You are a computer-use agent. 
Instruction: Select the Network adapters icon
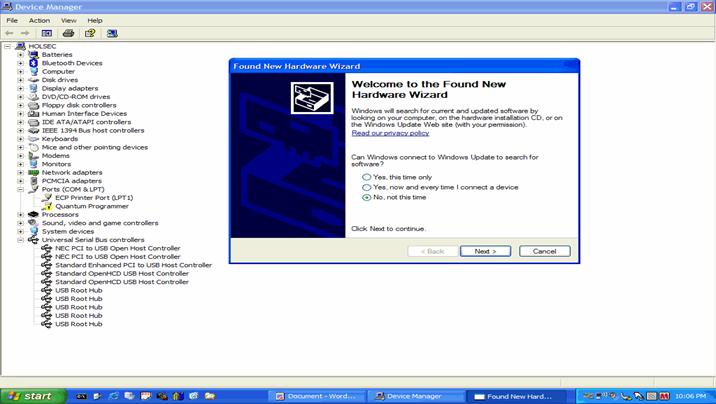(x=33, y=173)
